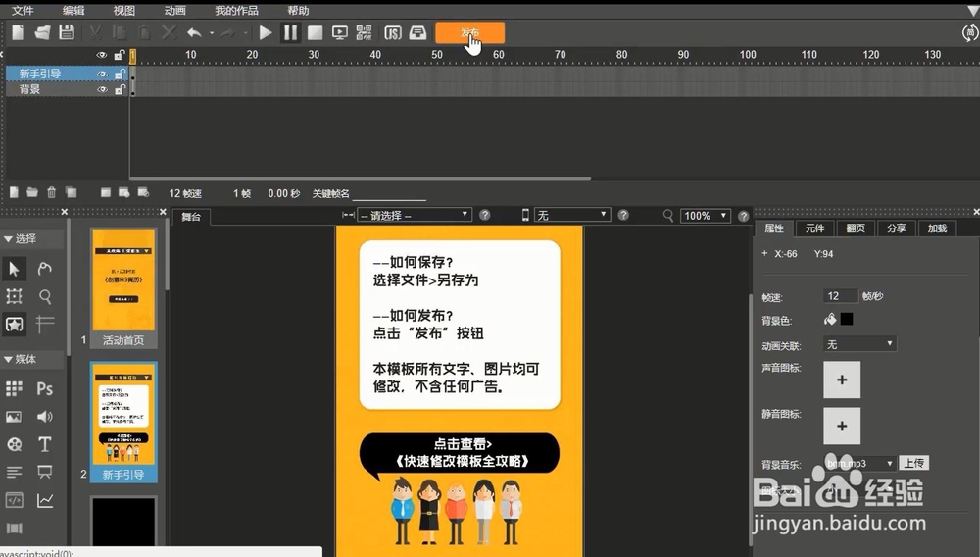Image resolution: width=980 pixels, height=557 pixels.
Task: Open page thumbnail 新手引导
Action: click(123, 422)
